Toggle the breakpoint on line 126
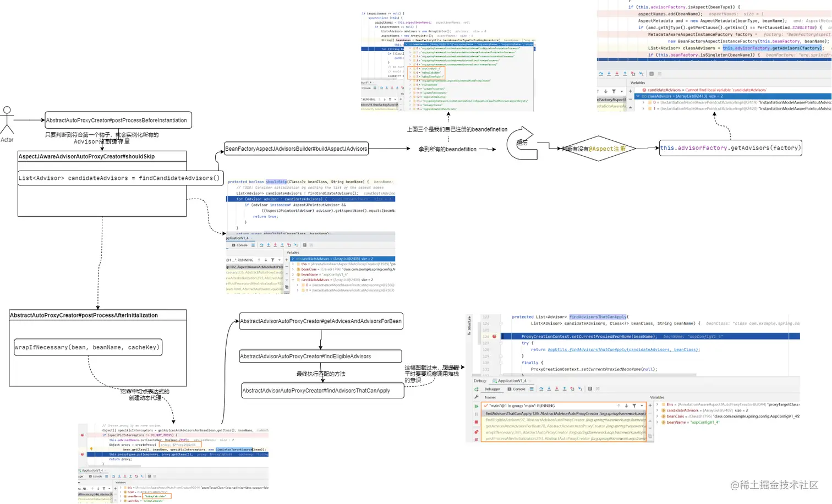Image resolution: width=832 pixels, height=504 pixels. coord(494,336)
